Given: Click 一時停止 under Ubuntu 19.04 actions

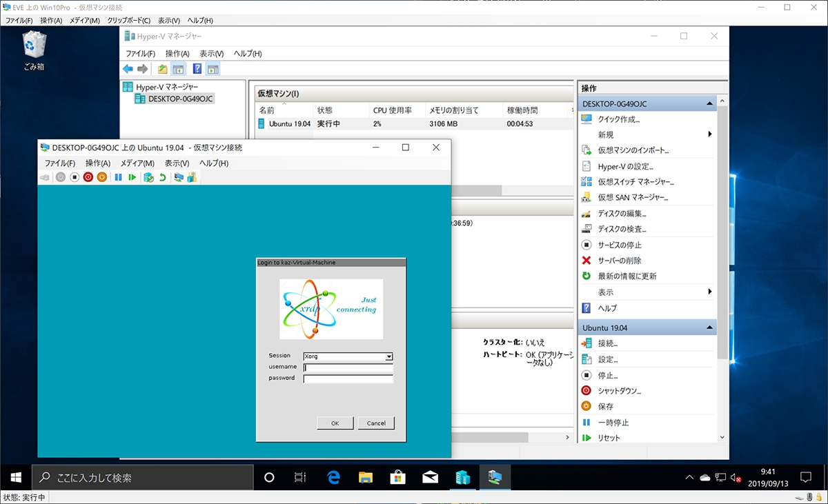Looking at the screenshot, I should coord(613,423).
